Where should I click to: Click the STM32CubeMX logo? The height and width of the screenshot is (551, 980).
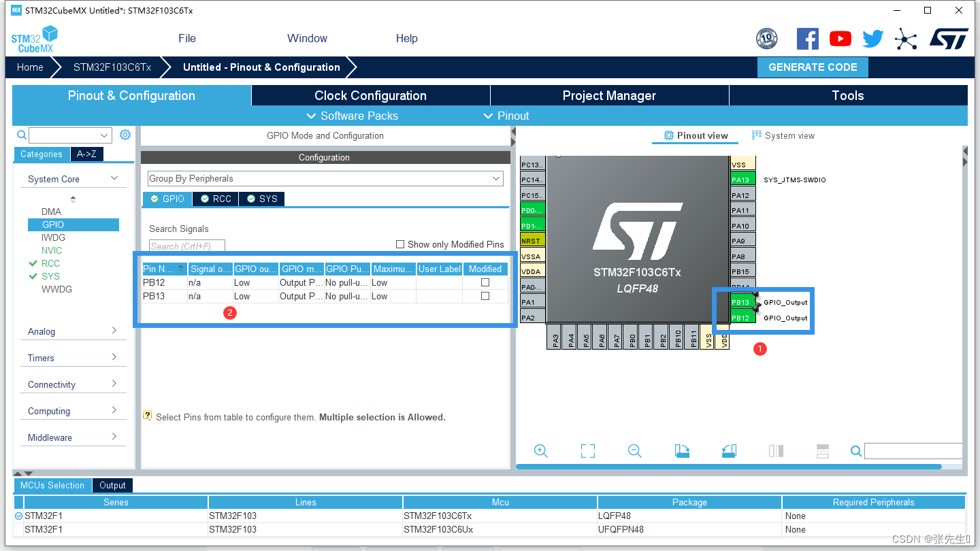pos(35,39)
